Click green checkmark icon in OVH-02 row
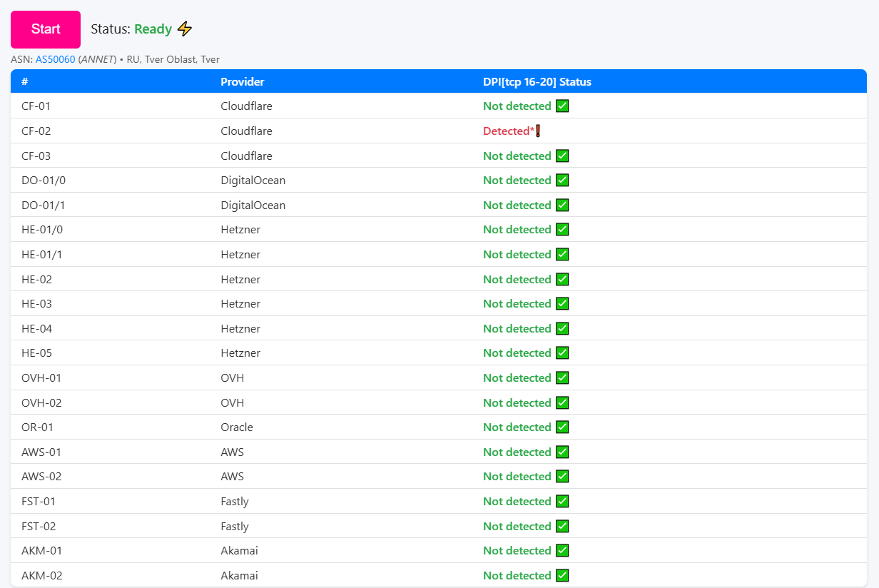The height and width of the screenshot is (588, 879). click(562, 402)
